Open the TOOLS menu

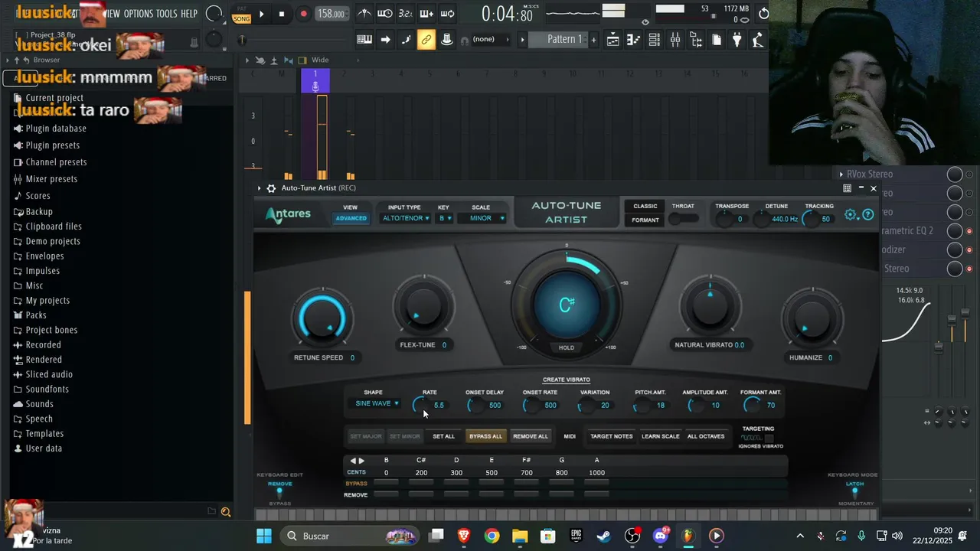click(x=166, y=14)
